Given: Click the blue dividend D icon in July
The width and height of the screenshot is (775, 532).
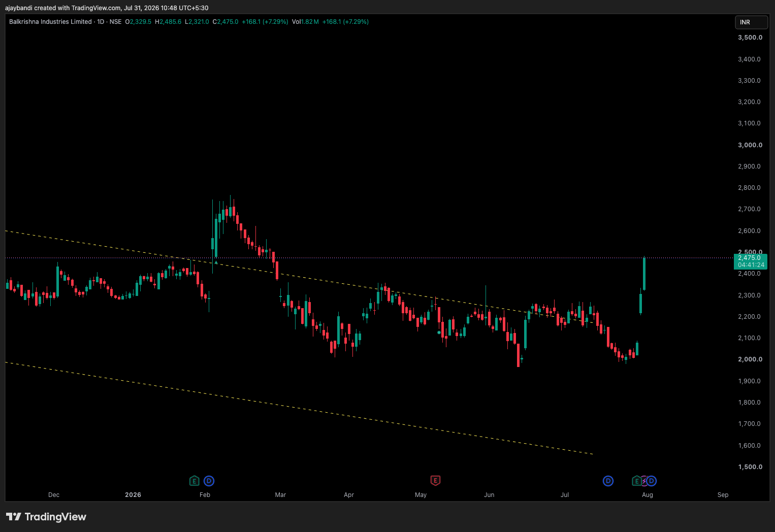Looking at the screenshot, I should [608, 480].
